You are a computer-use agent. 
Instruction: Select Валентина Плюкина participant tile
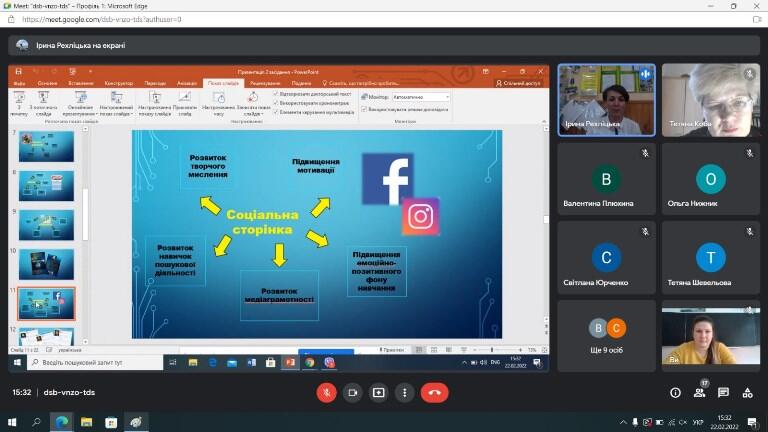point(606,179)
